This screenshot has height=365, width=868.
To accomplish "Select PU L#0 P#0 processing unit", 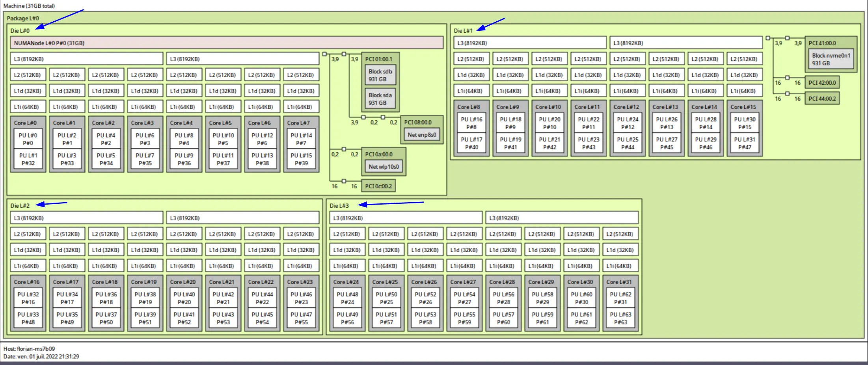I will click(x=28, y=138).
